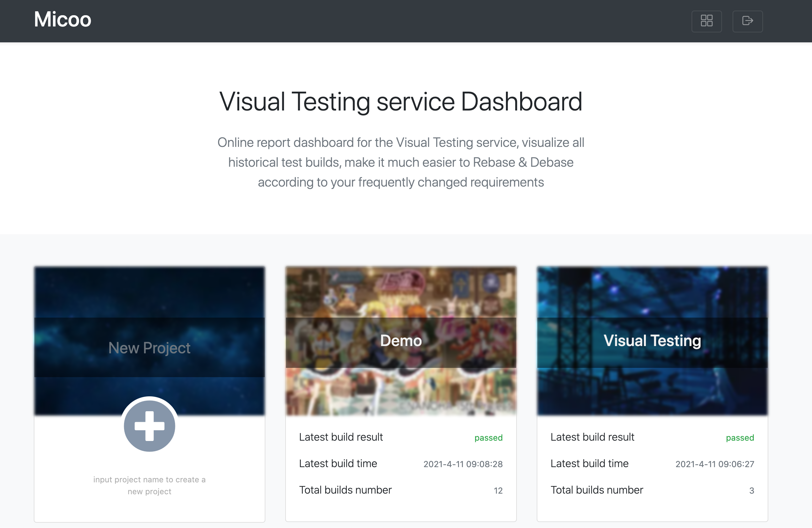This screenshot has width=812, height=528.
Task: Click the Micoo logo in header
Action: click(63, 20)
